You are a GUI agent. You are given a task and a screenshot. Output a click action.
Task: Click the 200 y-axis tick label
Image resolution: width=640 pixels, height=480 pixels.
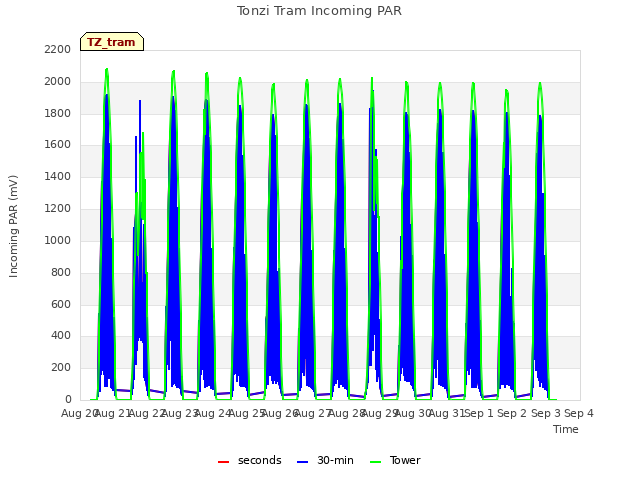click(x=61, y=367)
